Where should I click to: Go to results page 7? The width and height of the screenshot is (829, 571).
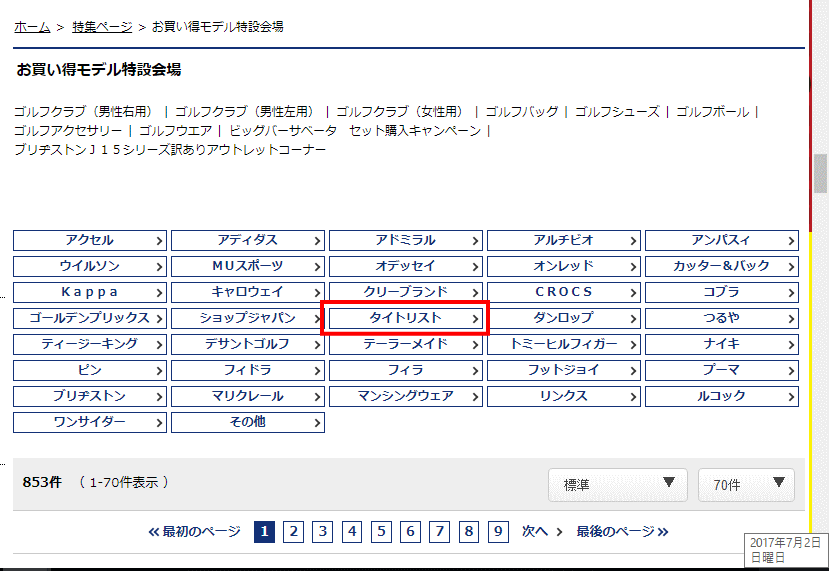(x=439, y=531)
